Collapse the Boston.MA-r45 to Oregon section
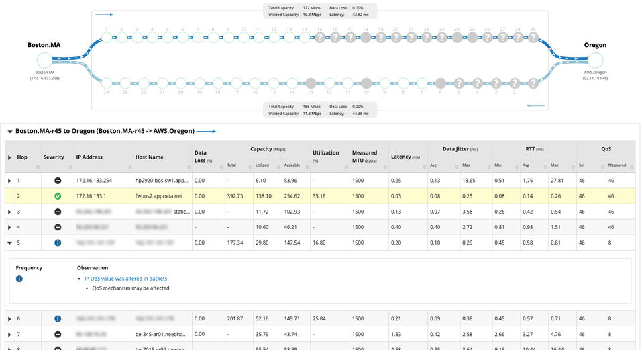The image size is (644, 350). (9, 132)
